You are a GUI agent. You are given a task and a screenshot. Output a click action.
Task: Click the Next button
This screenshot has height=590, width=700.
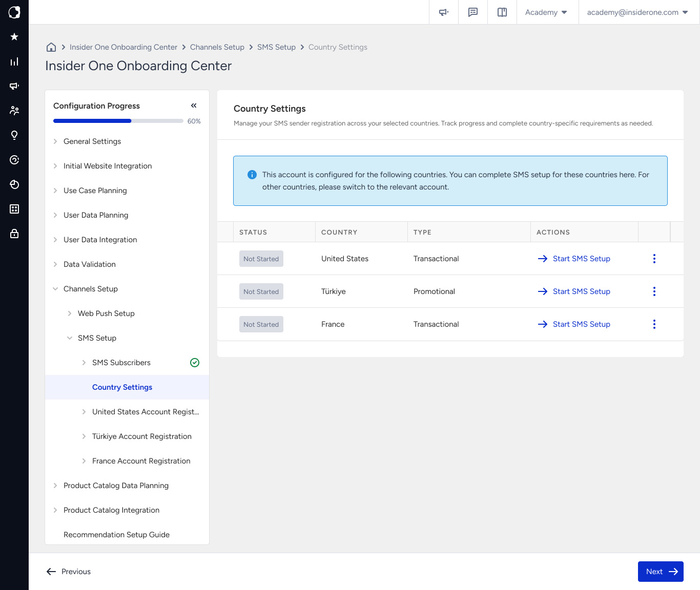pos(661,572)
